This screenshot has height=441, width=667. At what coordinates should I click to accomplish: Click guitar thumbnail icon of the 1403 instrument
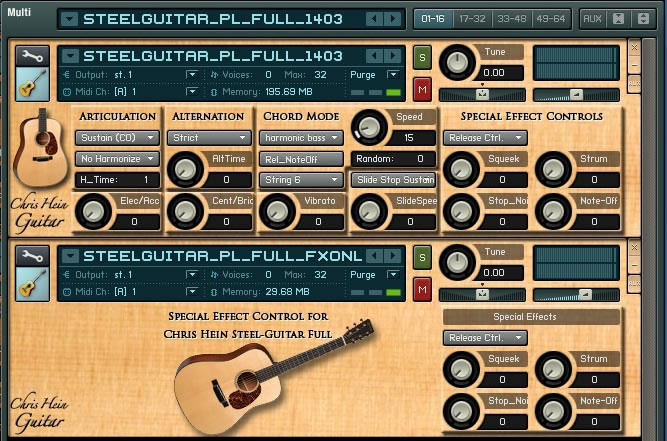[32, 84]
